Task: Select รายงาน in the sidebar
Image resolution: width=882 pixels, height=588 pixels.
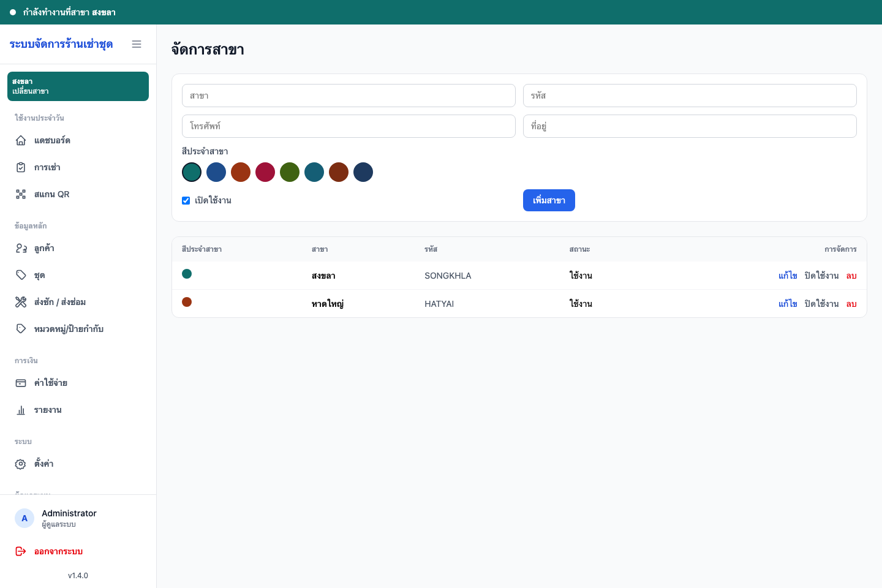Action: point(78,410)
